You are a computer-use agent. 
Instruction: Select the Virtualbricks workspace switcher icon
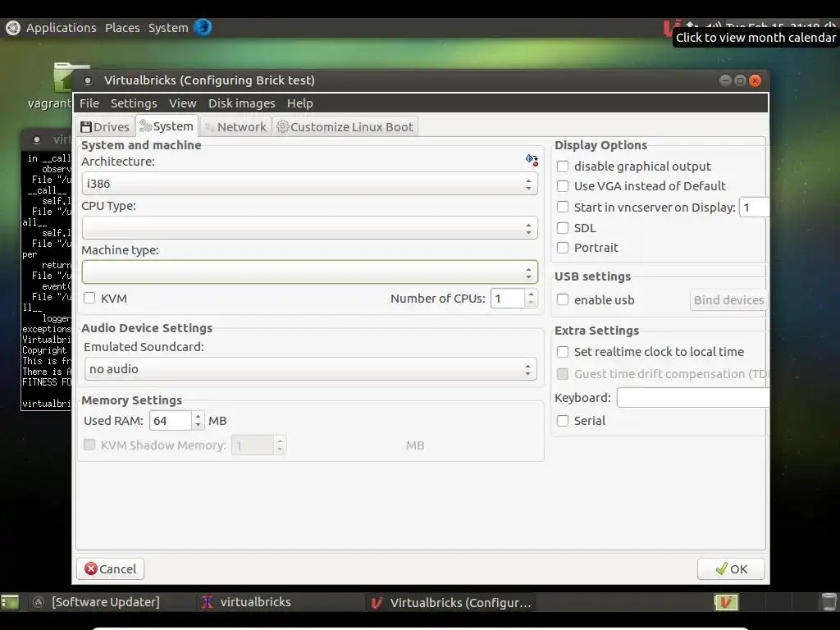(x=726, y=602)
